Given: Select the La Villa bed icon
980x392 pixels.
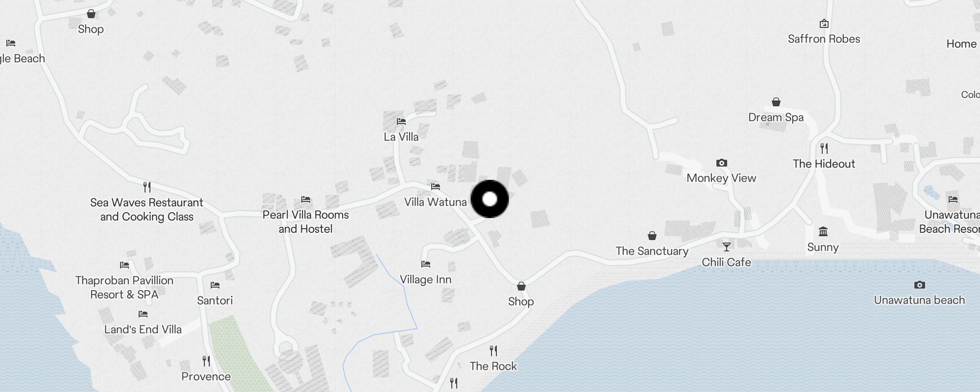Looking at the screenshot, I should (x=401, y=121).
